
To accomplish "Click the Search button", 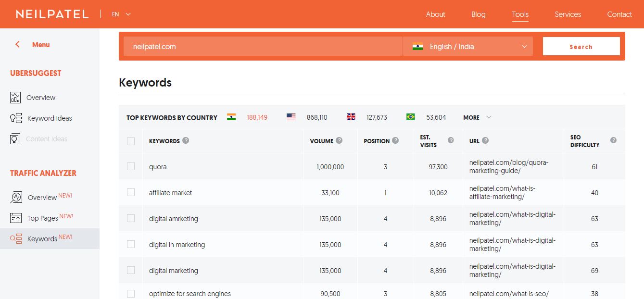I will coord(581,47).
